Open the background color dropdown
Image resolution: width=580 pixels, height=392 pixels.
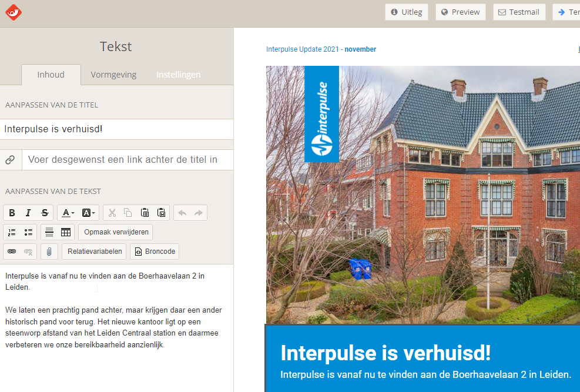[88, 213]
